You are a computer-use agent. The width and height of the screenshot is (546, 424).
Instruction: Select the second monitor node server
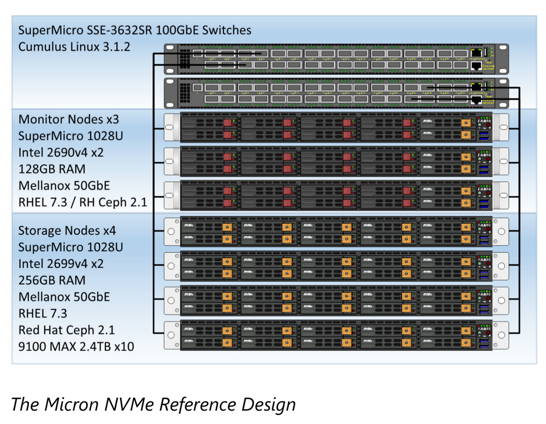click(x=336, y=161)
